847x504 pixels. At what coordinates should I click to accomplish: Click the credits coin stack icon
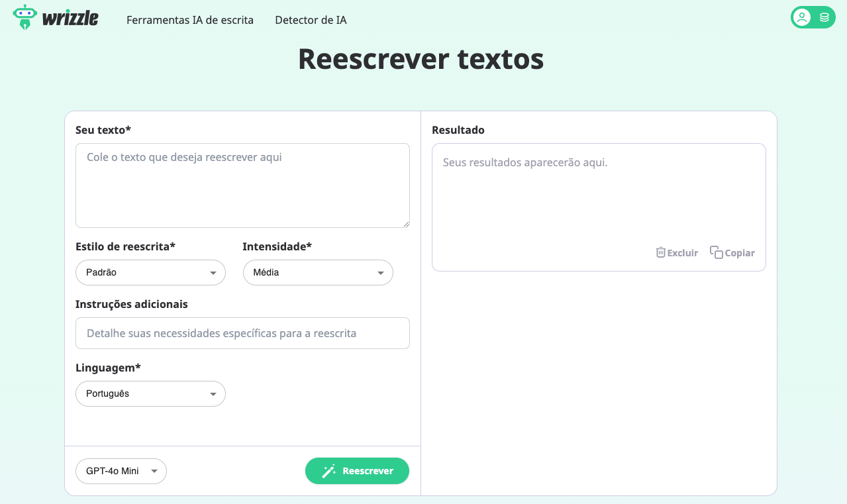click(x=824, y=17)
